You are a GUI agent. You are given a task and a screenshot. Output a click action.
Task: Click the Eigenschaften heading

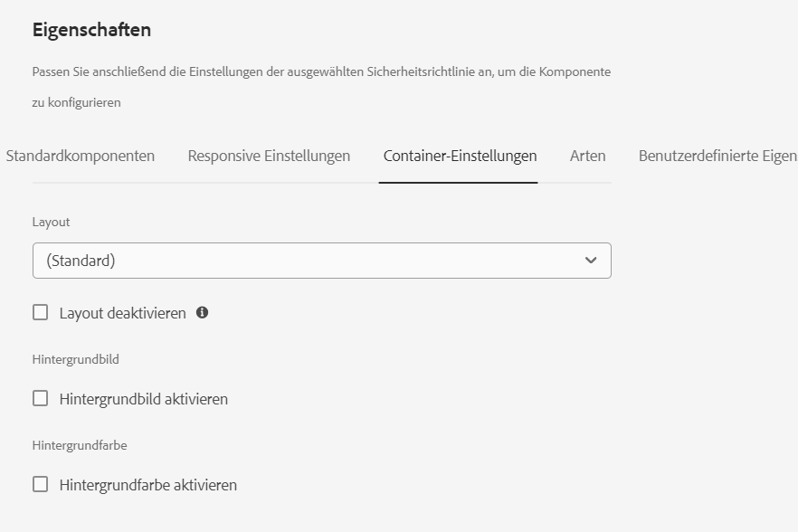[91, 30]
